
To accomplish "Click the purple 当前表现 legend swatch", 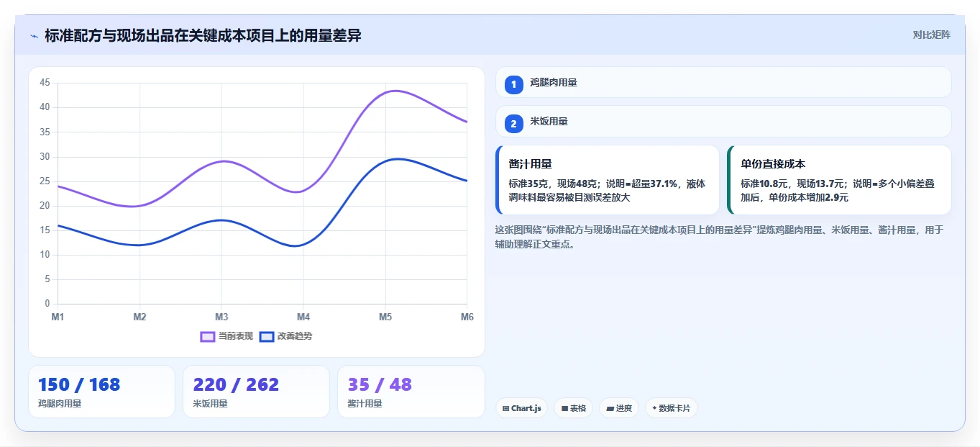I will (208, 336).
